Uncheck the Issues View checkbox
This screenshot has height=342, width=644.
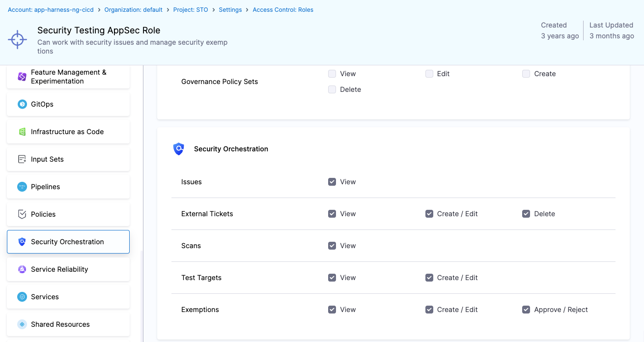click(x=332, y=182)
